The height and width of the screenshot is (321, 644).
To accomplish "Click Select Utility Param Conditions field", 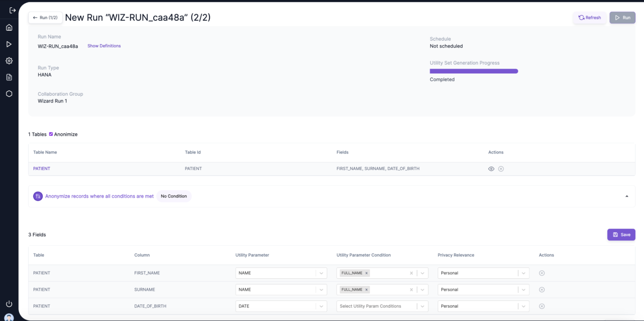I will click(x=376, y=306).
